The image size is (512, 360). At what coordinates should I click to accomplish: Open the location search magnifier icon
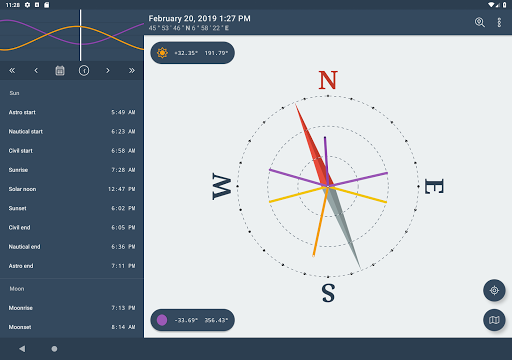click(480, 22)
